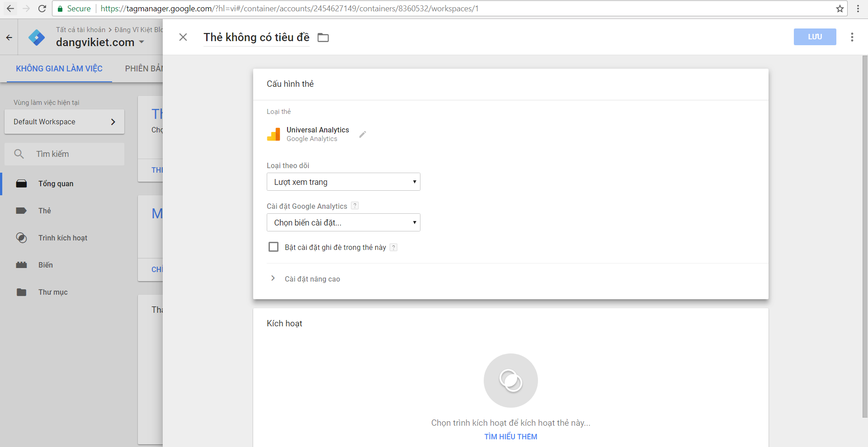Open the Chrome menu three dots

858,9
